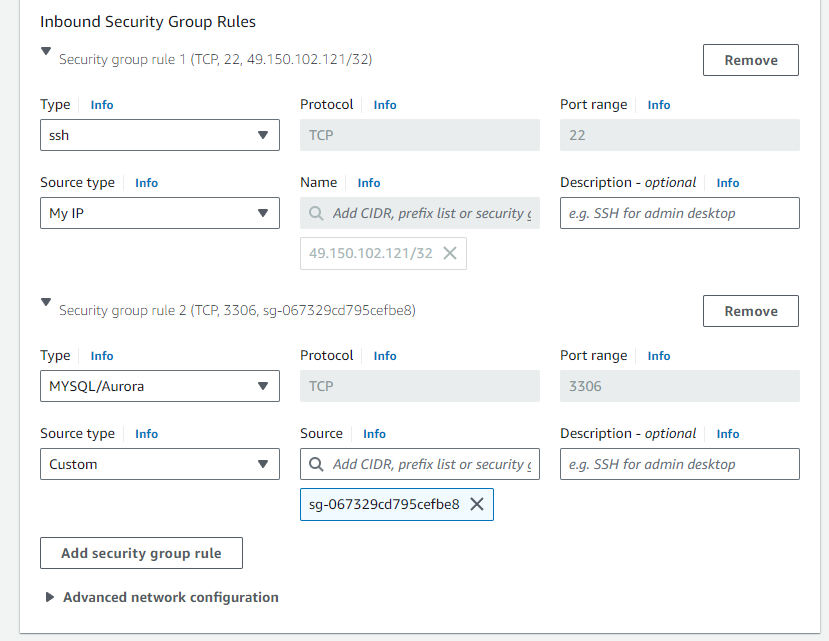829x641 pixels.
Task: Open the Source type dropdown showing My IP
Action: pyautogui.click(x=159, y=213)
